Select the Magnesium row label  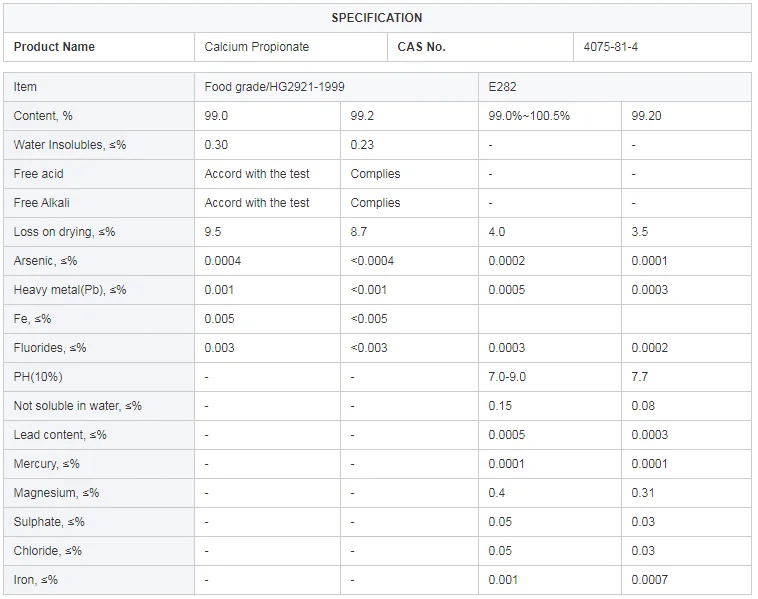(x=57, y=493)
